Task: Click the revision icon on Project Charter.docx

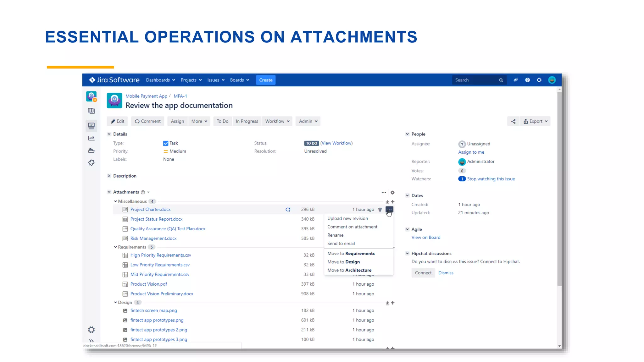Action: click(x=288, y=210)
